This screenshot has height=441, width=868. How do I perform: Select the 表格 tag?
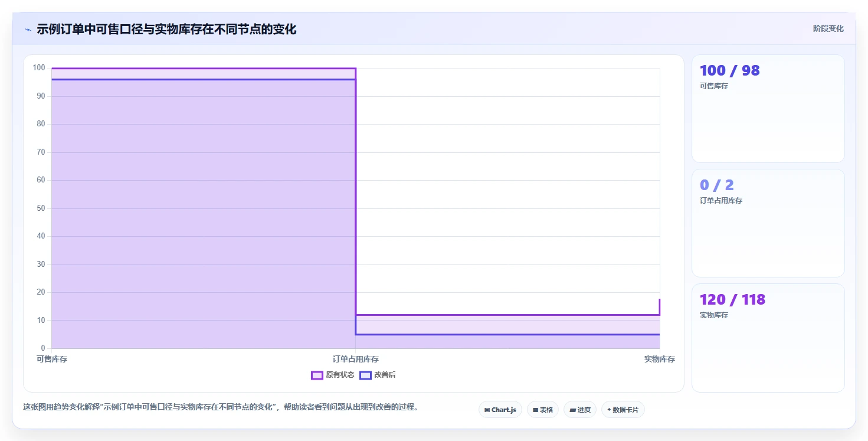pos(543,410)
